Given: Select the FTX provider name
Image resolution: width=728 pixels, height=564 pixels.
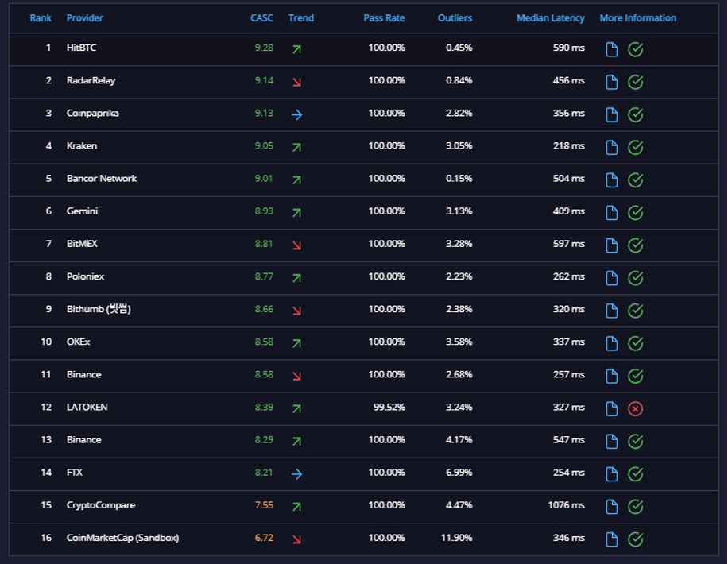Looking at the screenshot, I should 74,473.
